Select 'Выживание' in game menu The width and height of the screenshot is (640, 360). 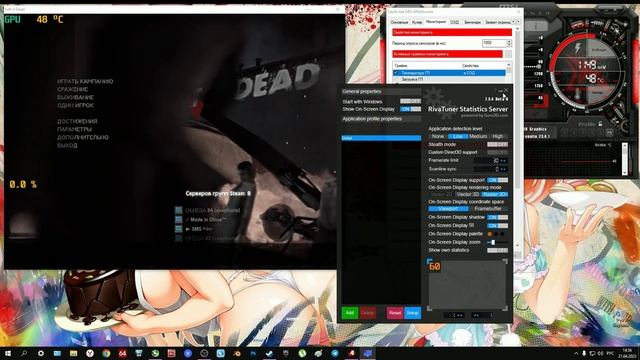[x=76, y=97]
